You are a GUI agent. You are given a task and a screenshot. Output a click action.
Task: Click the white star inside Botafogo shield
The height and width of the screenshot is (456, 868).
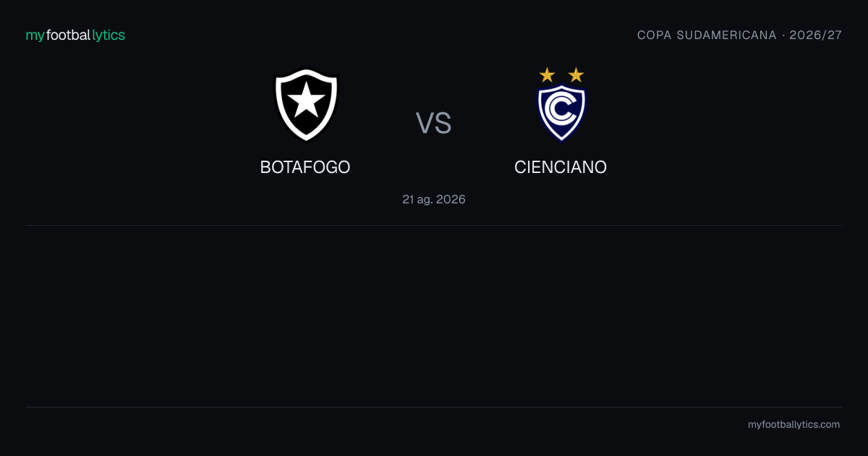coord(306,101)
